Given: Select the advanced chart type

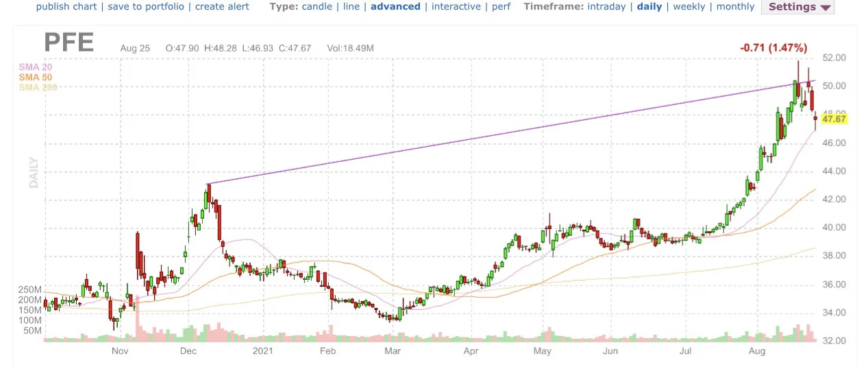Looking at the screenshot, I should click(x=395, y=6).
